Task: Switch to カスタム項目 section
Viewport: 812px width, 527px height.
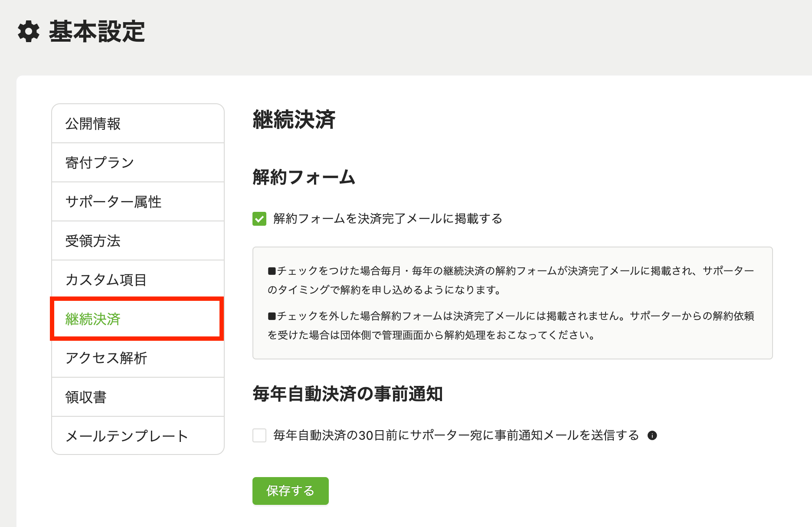Action: click(138, 280)
